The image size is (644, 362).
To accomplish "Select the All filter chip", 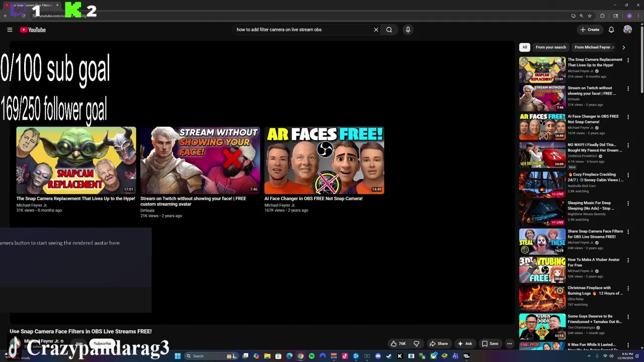I will [524, 47].
